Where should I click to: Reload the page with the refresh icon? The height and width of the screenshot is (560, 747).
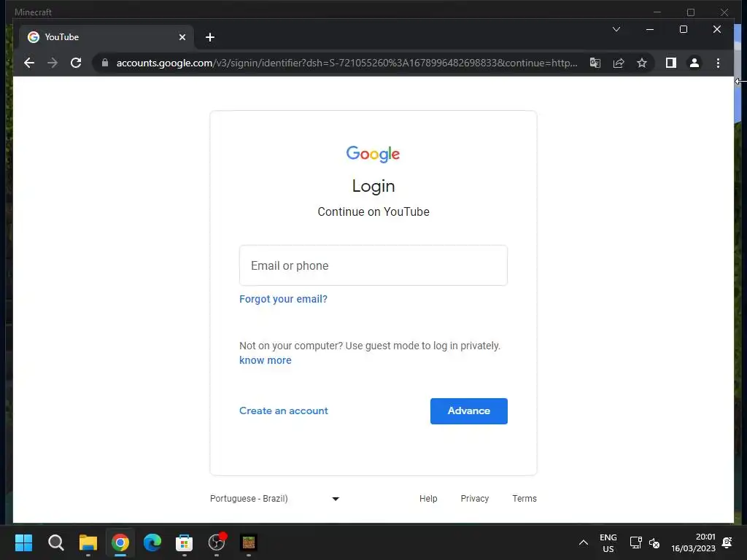76,63
